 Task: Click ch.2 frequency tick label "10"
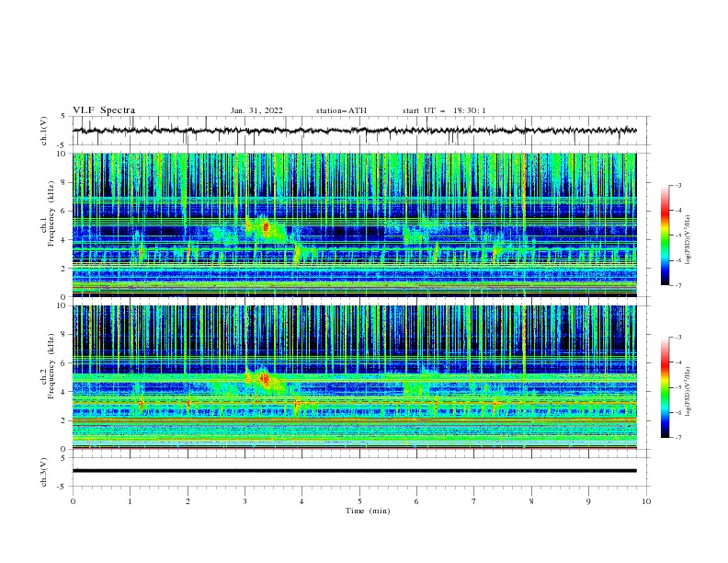tap(62, 305)
